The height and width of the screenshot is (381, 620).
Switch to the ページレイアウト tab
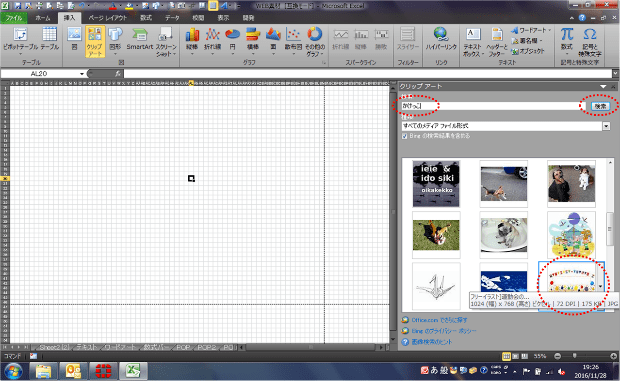[108, 18]
